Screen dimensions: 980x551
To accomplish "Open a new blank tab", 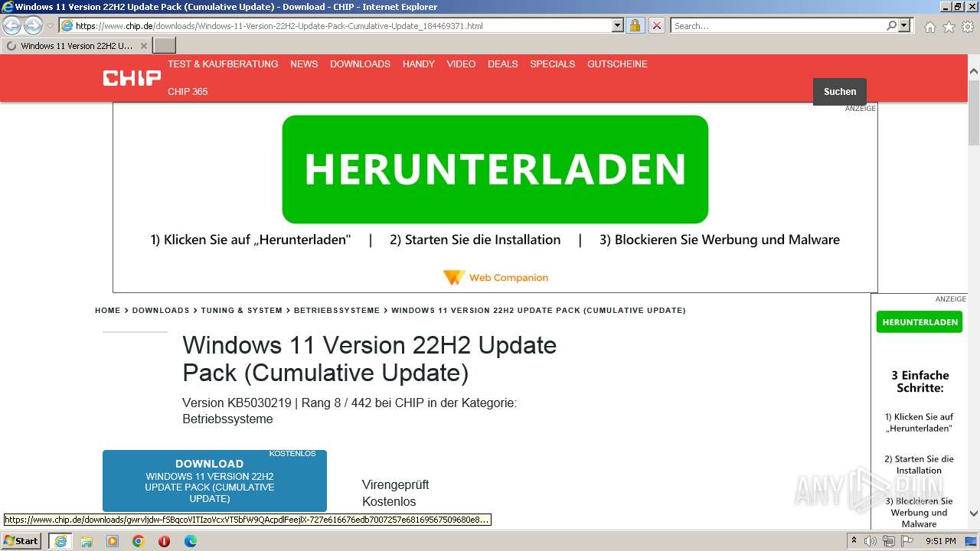I will click(165, 45).
